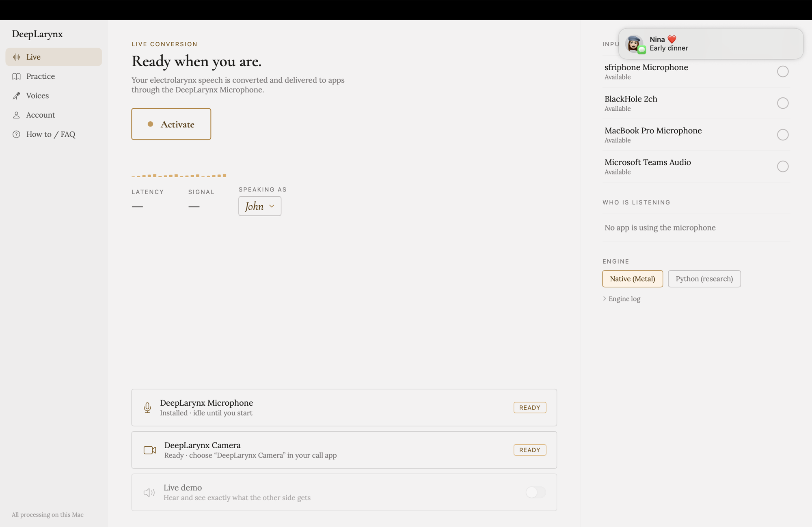Screen dimensions: 812x527
Task: Go to the Live section
Action: [x=54, y=57]
